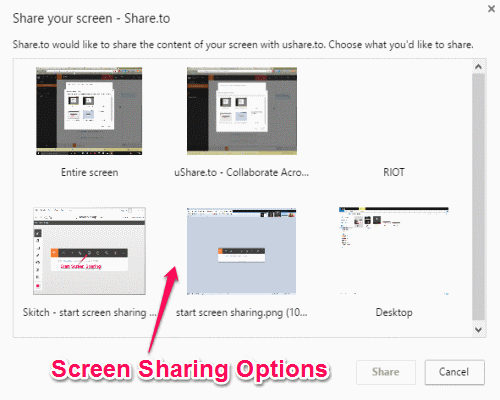Click the vertical scrollbar thumb
The width and height of the screenshot is (500, 400).
tap(478, 197)
